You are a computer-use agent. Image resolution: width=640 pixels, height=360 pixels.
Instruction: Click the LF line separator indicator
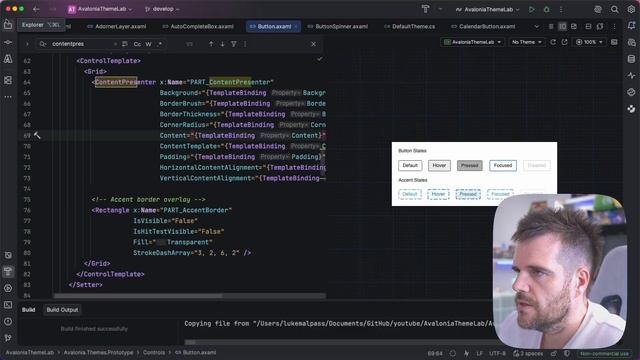click(x=479, y=353)
